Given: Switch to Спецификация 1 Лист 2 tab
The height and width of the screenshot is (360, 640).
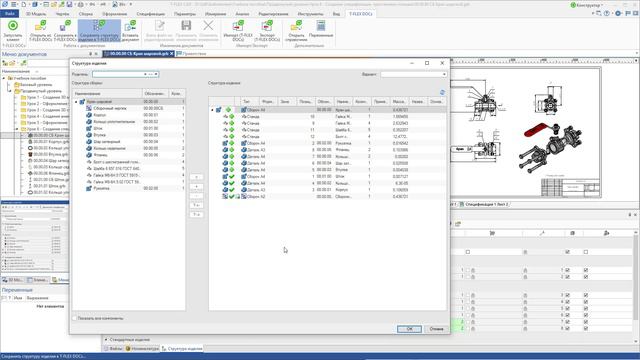Looking at the screenshot, I should point(484,204).
